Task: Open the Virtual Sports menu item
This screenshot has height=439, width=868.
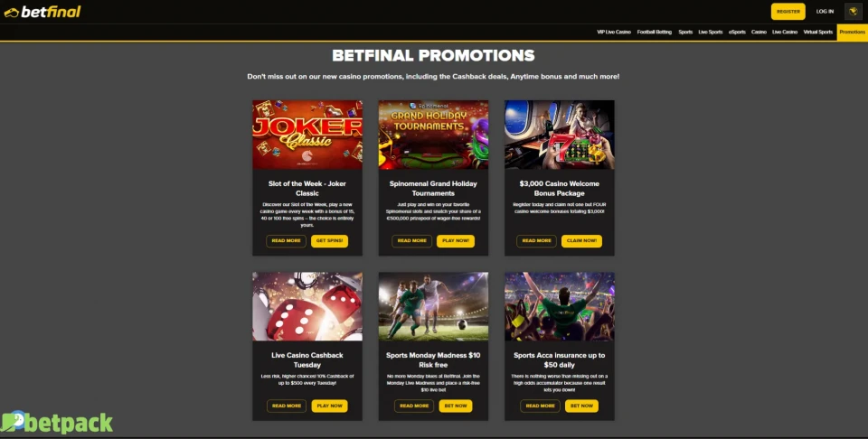Action: click(x=818, y=33)
